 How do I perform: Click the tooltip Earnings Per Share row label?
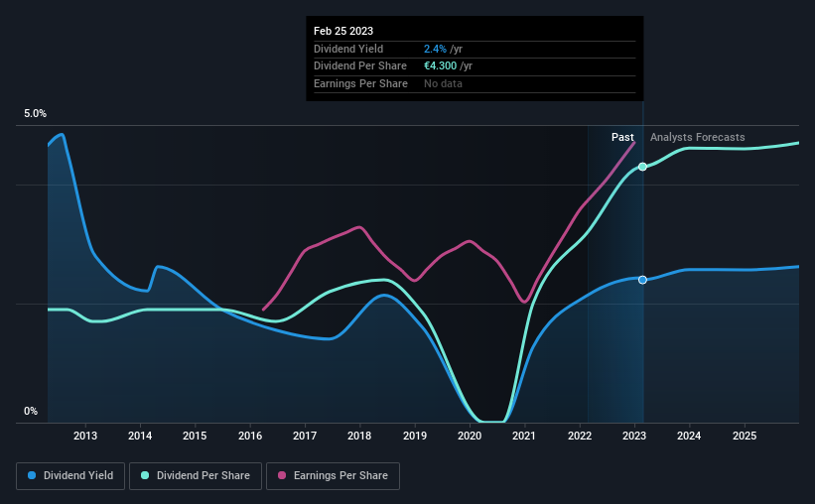click(x=360, y=83)
